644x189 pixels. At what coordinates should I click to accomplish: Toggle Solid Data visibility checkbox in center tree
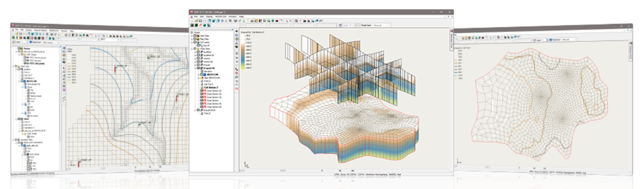click(195, 35)
